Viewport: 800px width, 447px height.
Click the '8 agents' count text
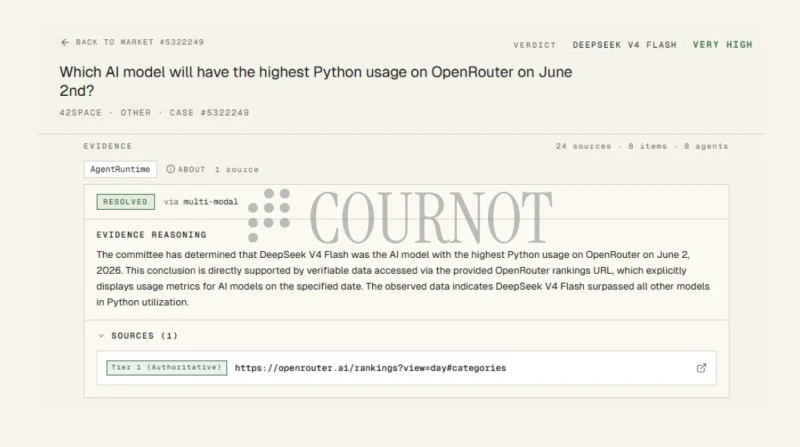706,146
